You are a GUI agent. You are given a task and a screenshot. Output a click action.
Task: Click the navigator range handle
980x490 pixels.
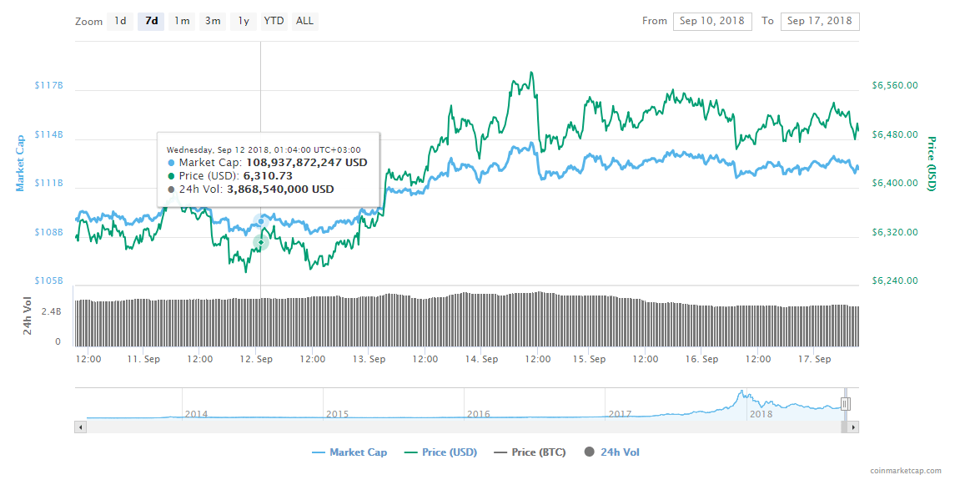coord(845,404)
